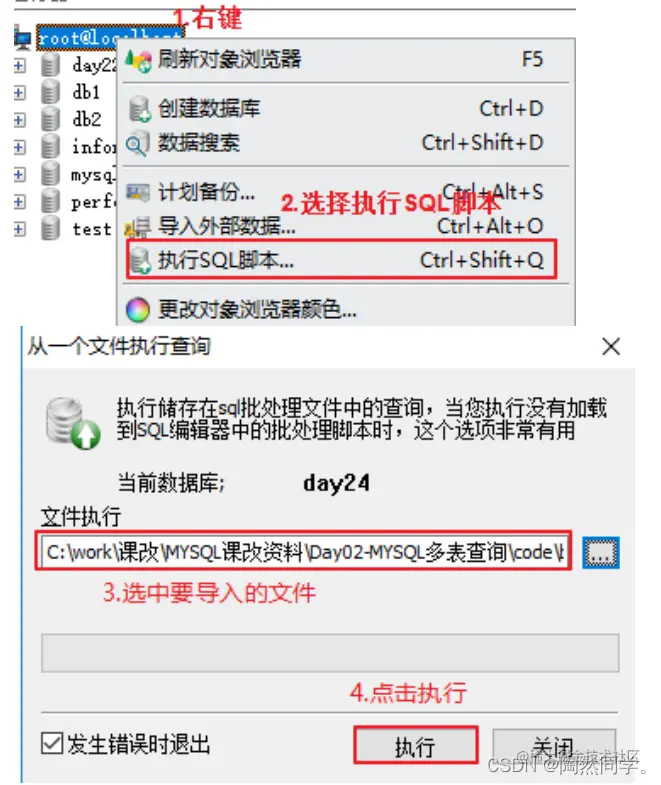The width and height of the screenshot is (661, 785).
Task: Expand the test database node
Action: point(19,229)
